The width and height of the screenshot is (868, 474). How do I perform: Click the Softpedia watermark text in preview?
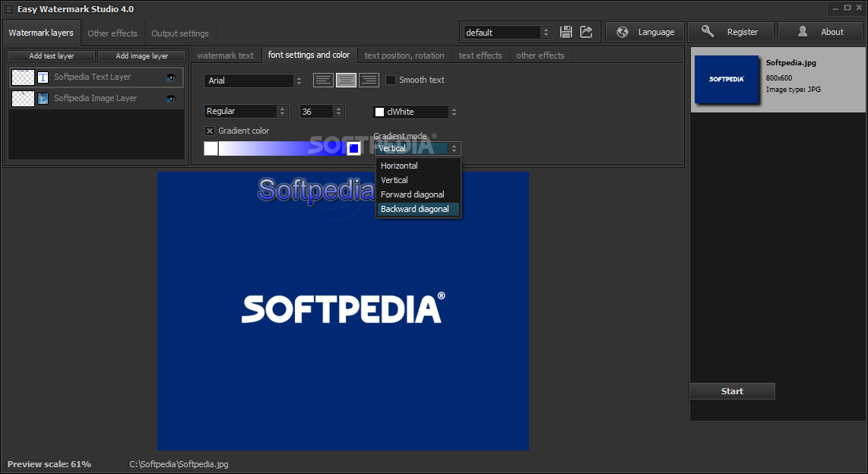click(316, 190)
